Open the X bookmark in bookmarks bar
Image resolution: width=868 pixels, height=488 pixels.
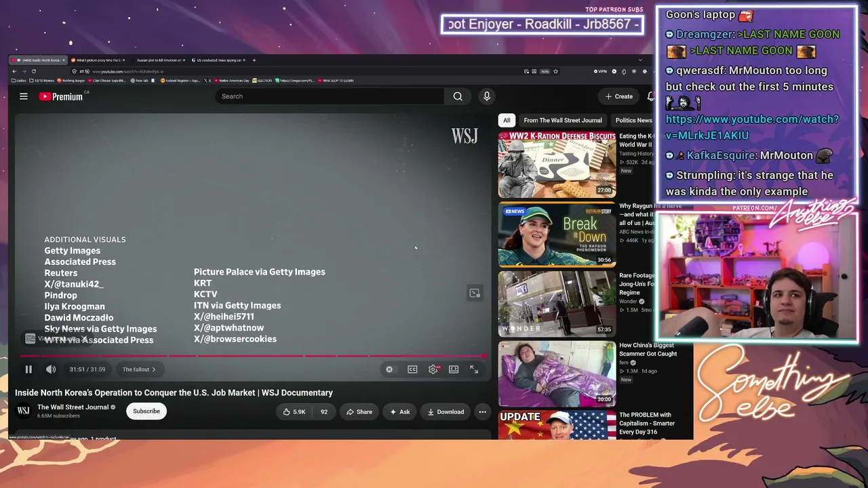tap(208, 81)
